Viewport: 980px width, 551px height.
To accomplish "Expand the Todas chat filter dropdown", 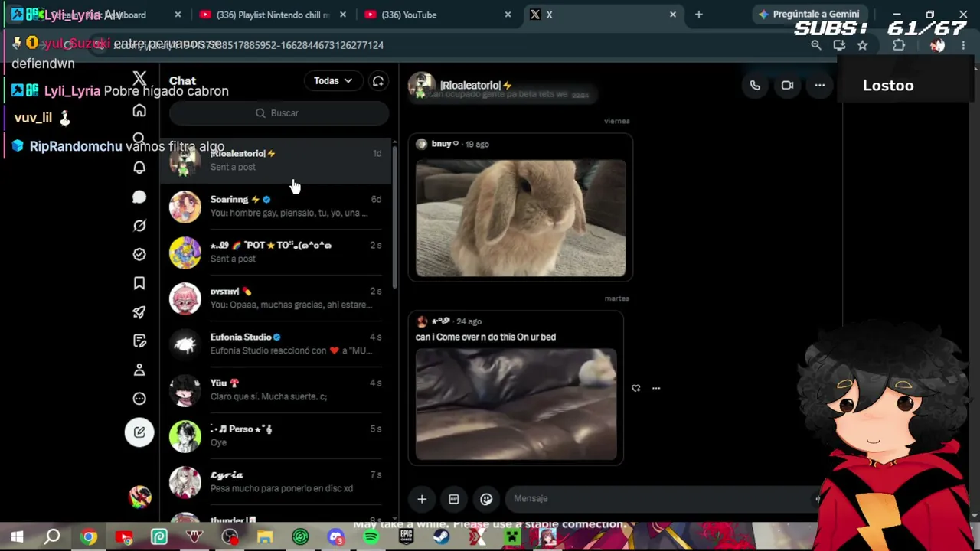I will 333,81.
